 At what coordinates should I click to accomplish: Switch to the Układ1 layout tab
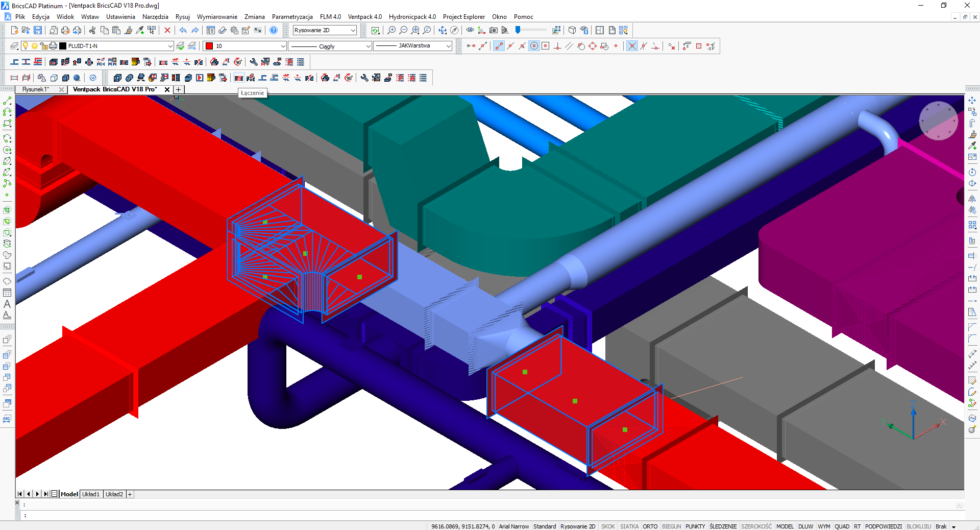coord(91,494)
